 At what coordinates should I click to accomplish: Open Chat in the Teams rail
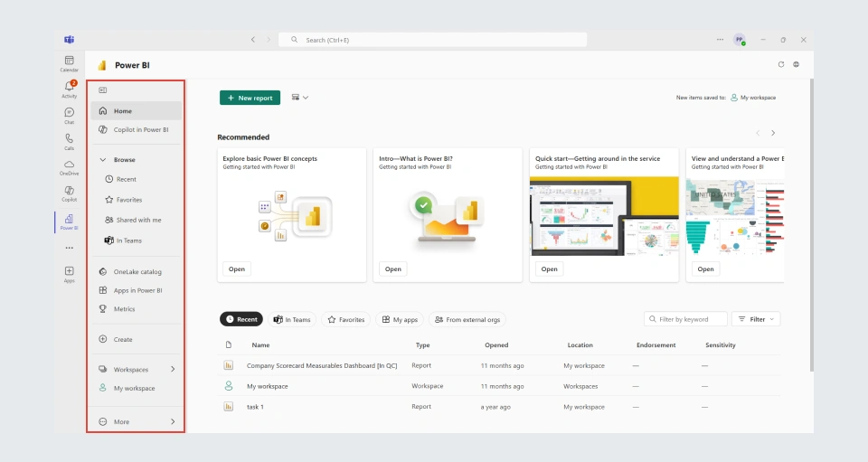(70, 115)
